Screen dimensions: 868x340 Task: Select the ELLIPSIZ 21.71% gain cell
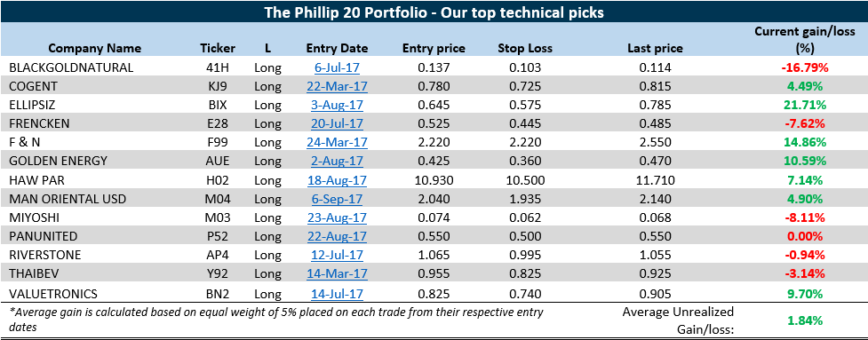click(802, 105)
